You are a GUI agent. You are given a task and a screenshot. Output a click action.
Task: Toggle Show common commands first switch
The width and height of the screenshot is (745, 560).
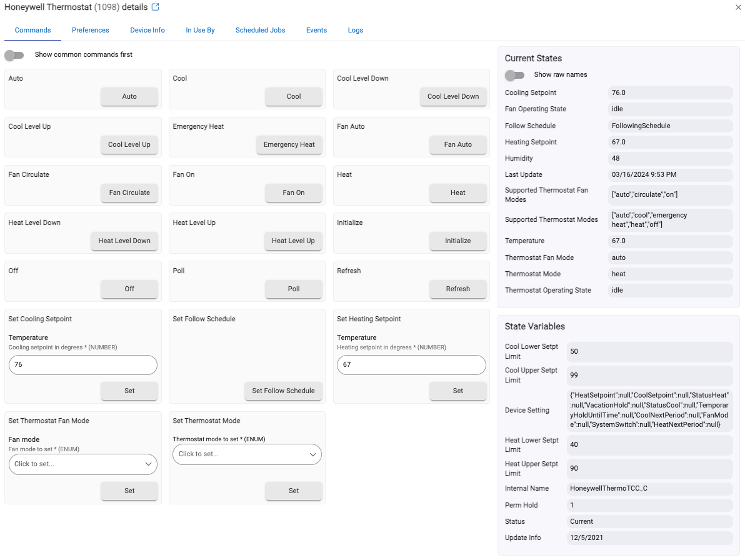coord(14,55)
